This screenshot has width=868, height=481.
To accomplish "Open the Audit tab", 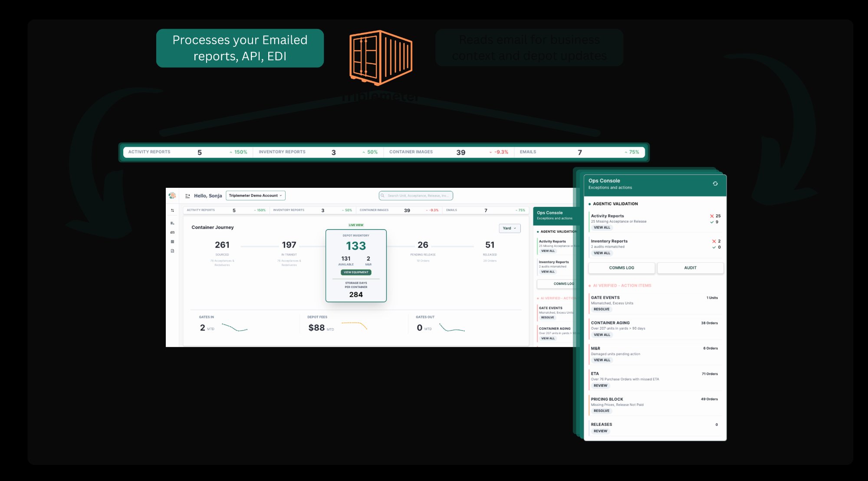I will (x=690, y=268).
